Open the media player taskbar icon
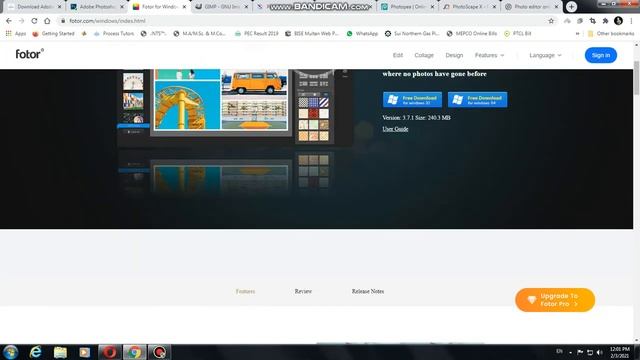 [84, 352]
